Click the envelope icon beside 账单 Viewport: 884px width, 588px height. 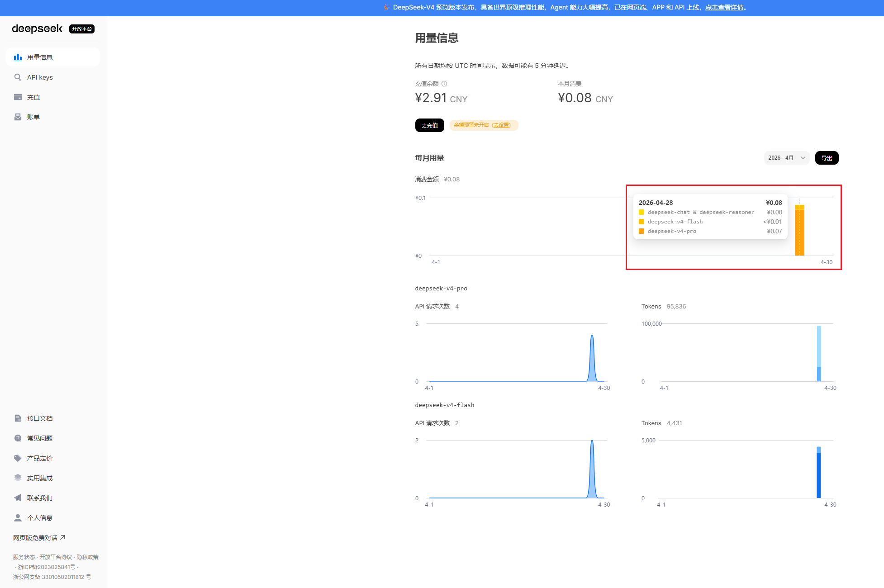pyautogui.click(x=18, y=117)
